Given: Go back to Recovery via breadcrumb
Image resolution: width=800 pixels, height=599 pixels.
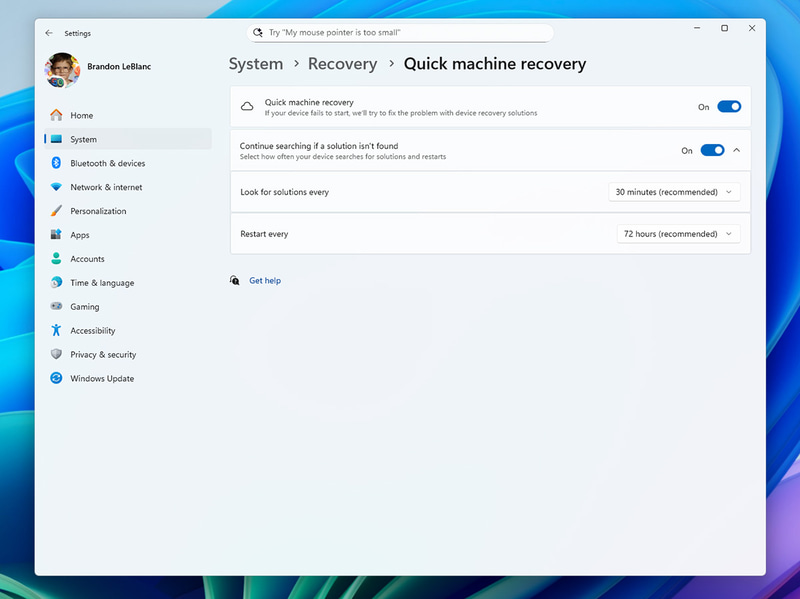Looking at the screenshot, I should [342, 64].
